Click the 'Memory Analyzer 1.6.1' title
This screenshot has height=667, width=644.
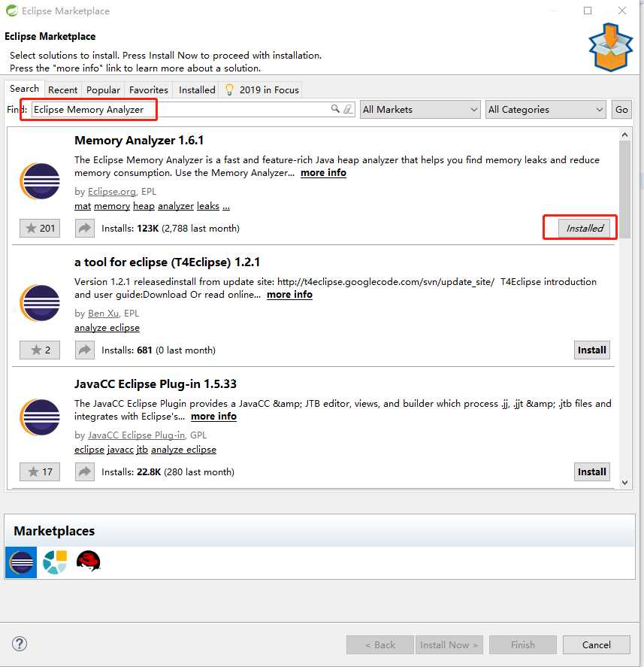point(139,140)
